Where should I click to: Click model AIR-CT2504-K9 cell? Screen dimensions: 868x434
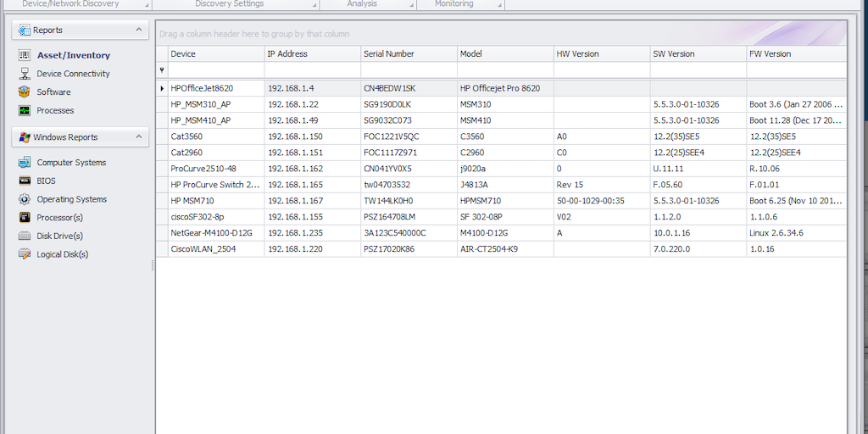[x=505, y=248]
